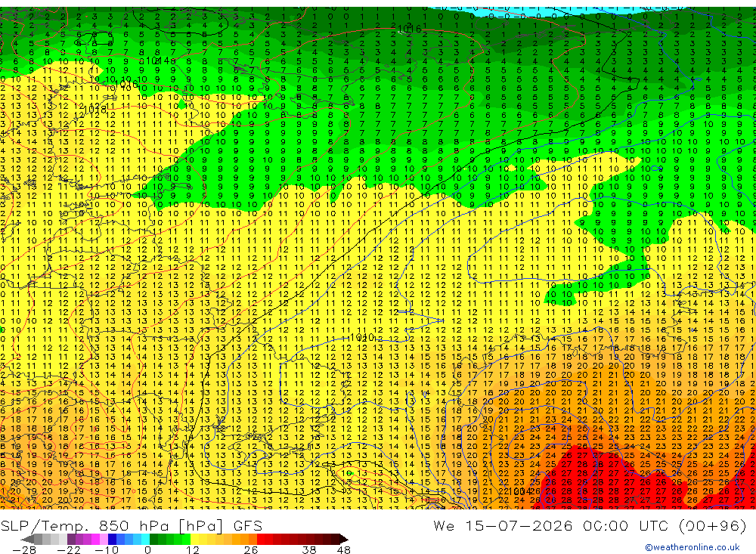
Task: Click the 0 label on the temperature scale
Action: [147, 549]
